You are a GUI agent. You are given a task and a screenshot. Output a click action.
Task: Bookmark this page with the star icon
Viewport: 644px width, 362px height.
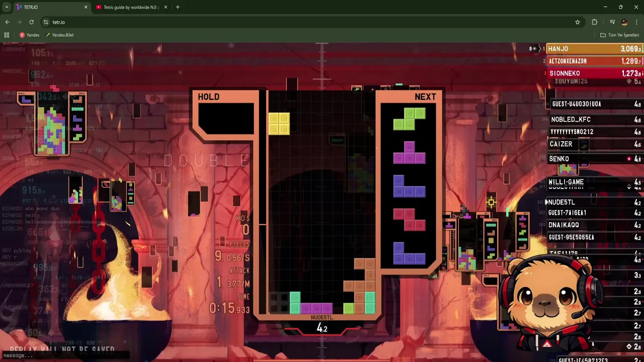pyautogui.click(x=578, y=22)
